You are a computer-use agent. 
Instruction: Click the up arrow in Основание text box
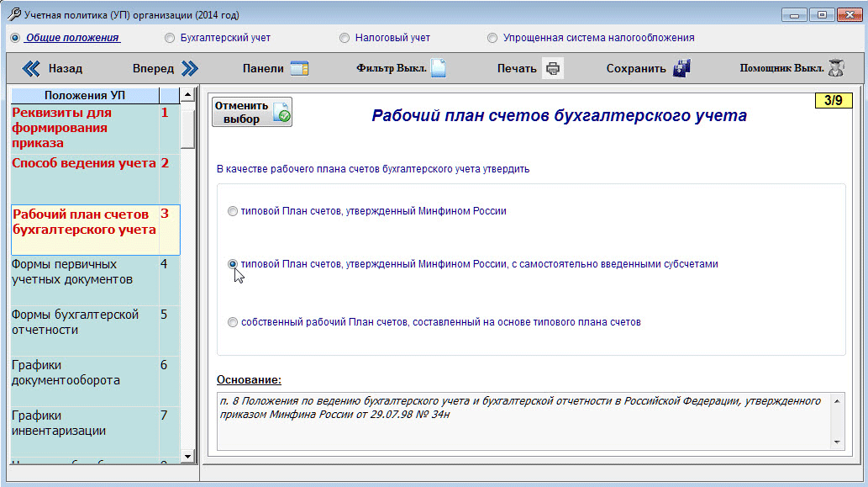(x=836, y=401)
